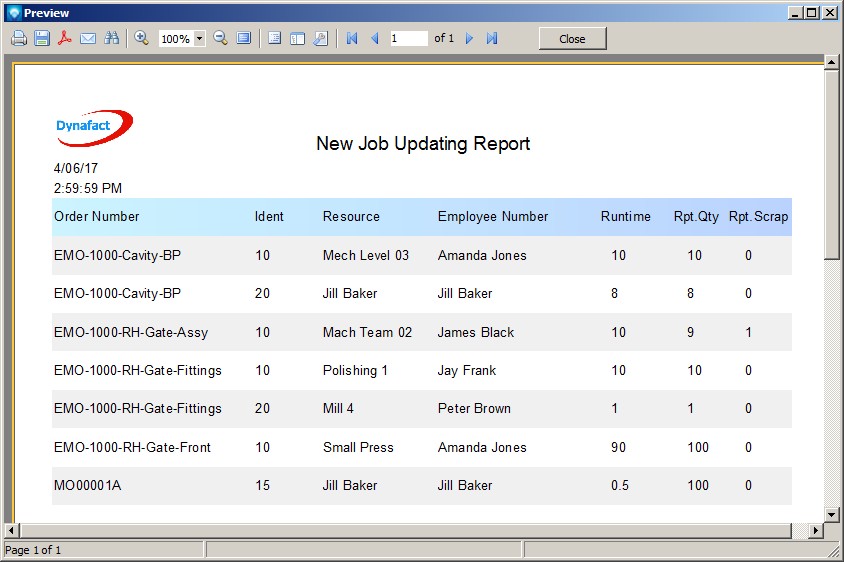Jump to the last page
The image size is (844, 562).
pyautogui.click(x=492, y=38)
